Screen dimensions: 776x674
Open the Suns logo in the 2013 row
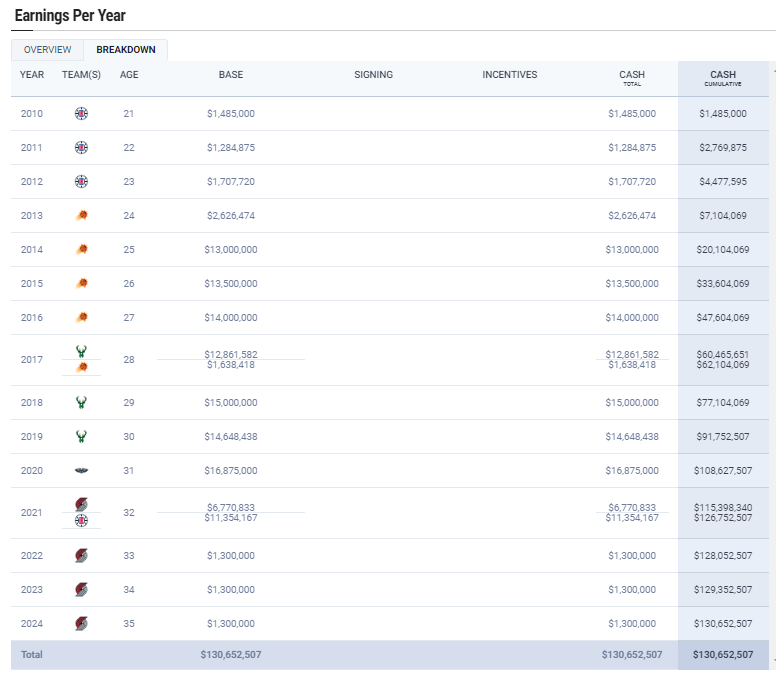pos(81,216)
